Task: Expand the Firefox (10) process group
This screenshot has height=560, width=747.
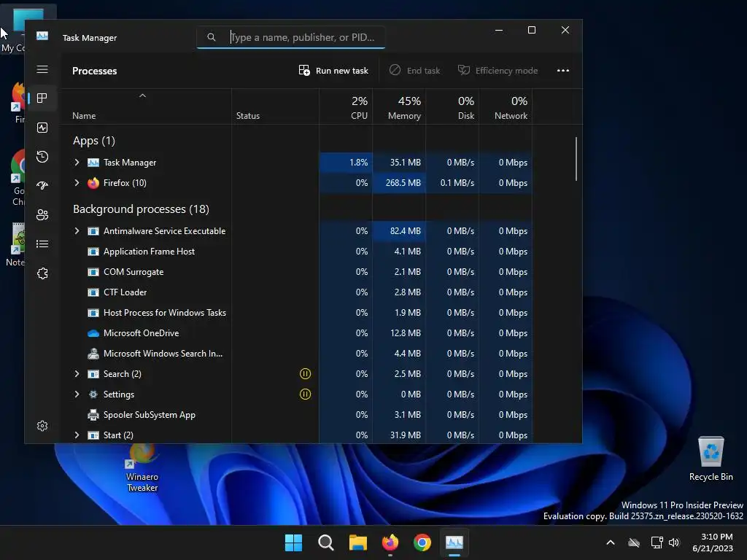Action: coord(77,183)
